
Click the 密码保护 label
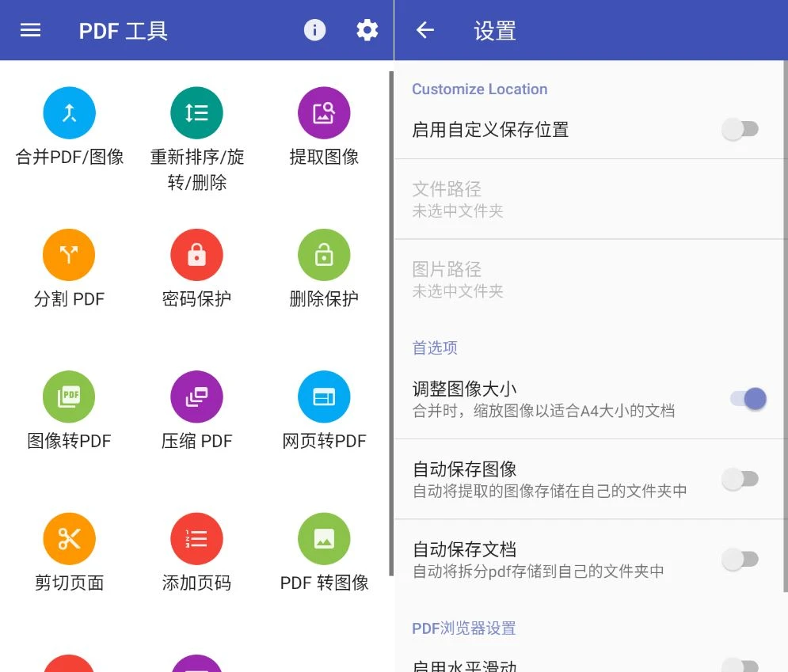click(196, 299)
